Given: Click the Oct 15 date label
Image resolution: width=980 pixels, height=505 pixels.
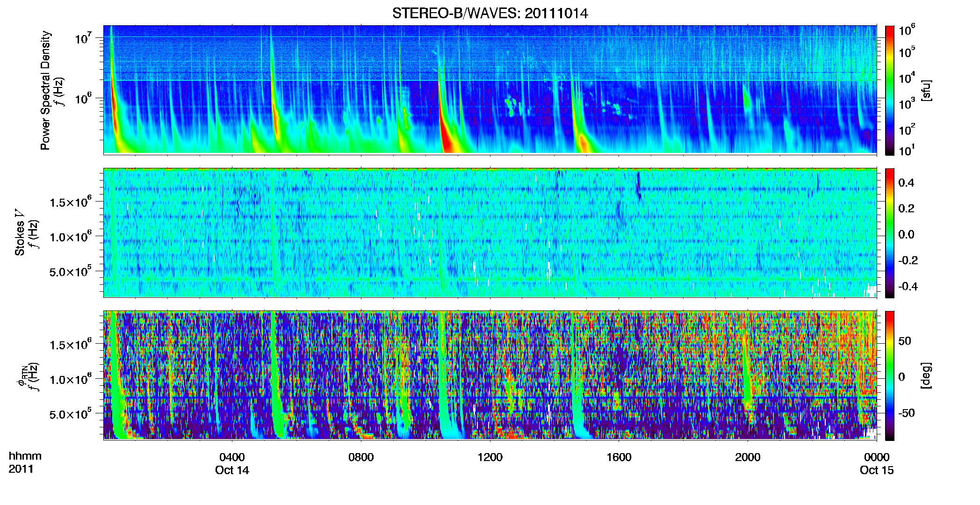Looking at the screenshot, I should click(x=877, y=470).
